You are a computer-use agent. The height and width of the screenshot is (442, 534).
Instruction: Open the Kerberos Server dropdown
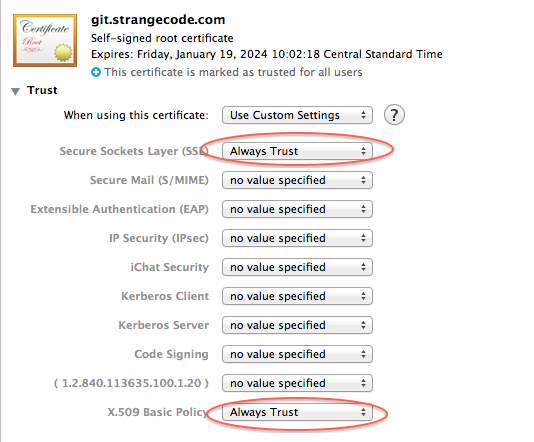297,325
